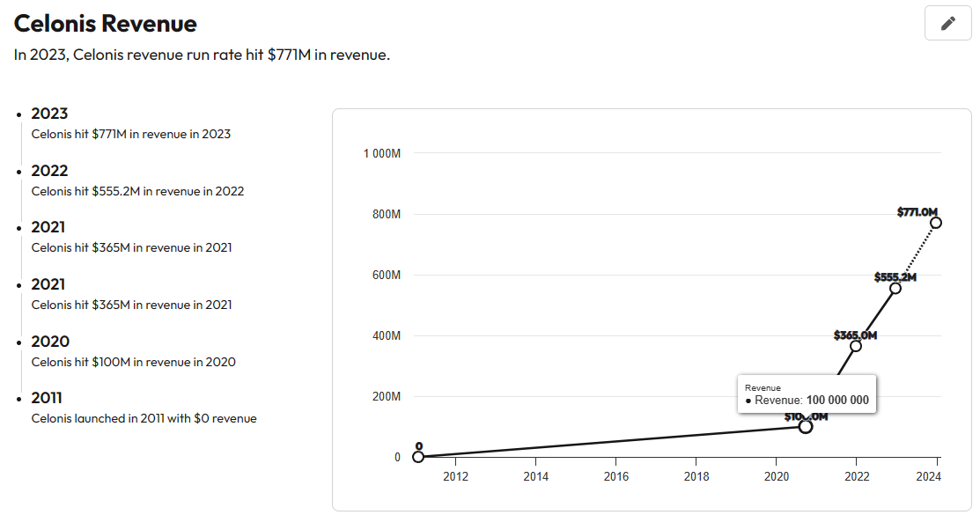Click the 1 000M y-axis label
This screenshot has width=980, height=515.
coord(382,154)
